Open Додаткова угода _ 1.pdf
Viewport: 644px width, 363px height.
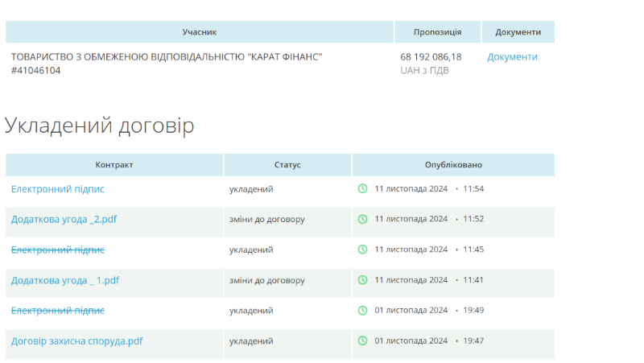pos(65,280)
